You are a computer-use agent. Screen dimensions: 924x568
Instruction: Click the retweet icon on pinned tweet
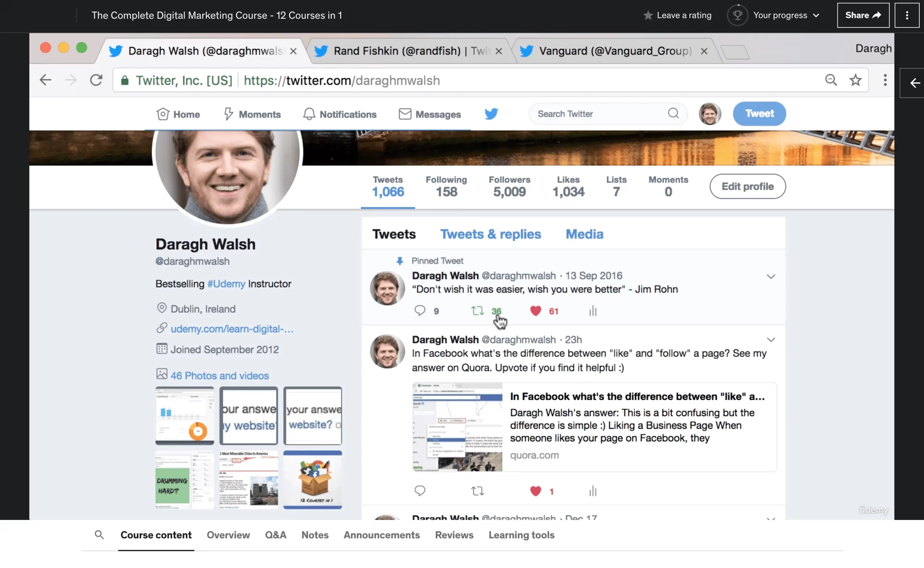477,311
